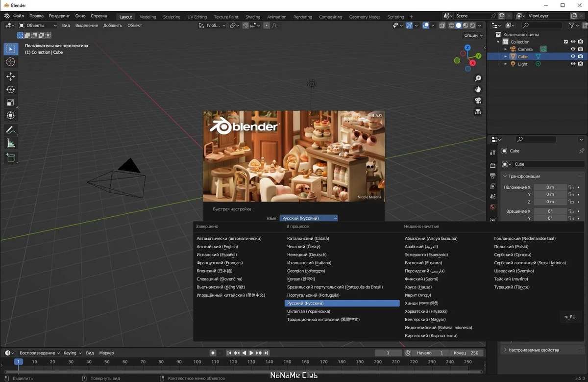Switch to material preview shading
The width and height of the screenshot is (588, 382).
[x=465, y=25]
